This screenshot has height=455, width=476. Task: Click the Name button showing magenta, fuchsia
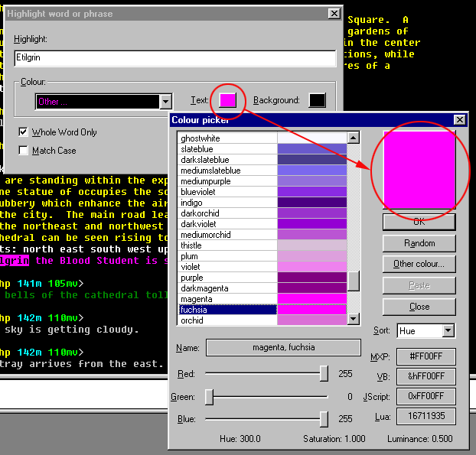[284, 347]
